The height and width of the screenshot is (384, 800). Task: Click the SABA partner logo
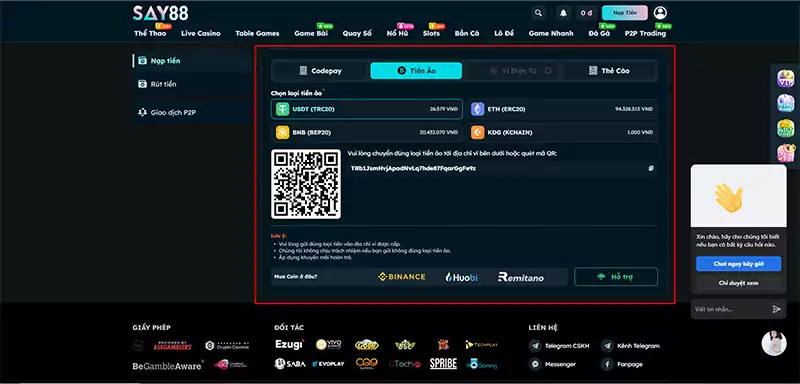[x=289, y=364]
